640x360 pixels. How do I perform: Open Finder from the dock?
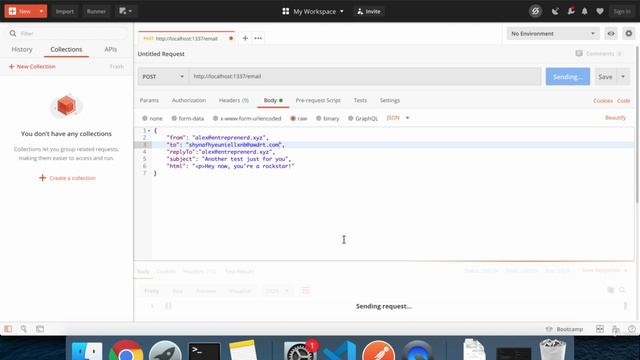click(87, 351)
